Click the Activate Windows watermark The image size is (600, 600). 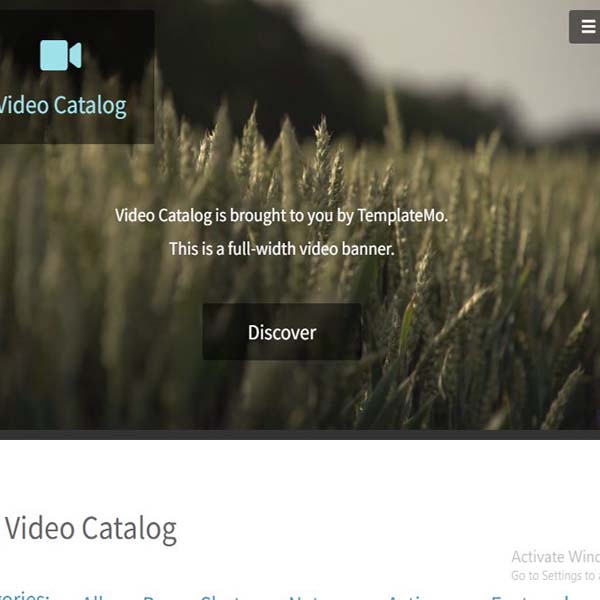coord(556,557)
